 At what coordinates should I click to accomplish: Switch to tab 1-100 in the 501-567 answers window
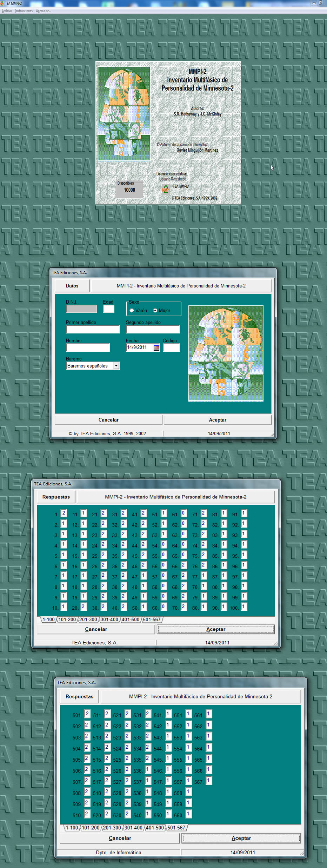point(72,828)
